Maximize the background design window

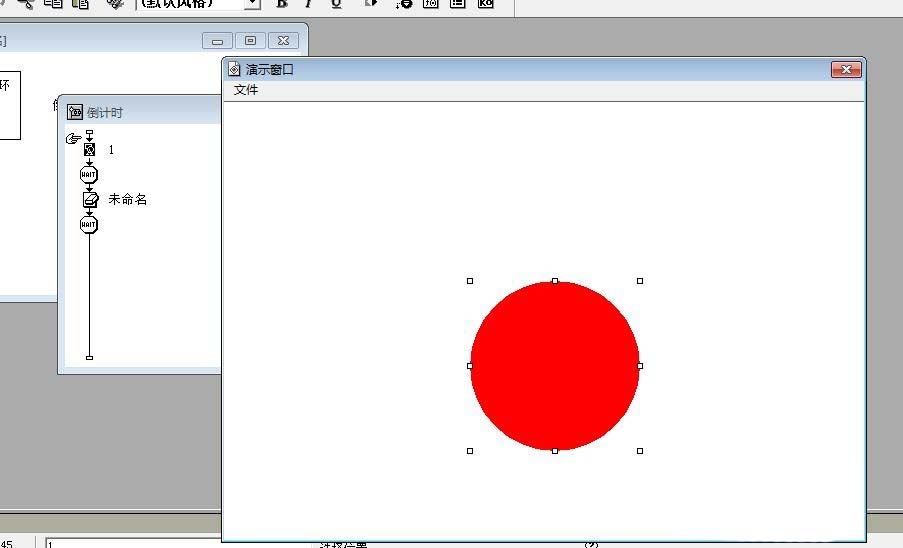pos(250,41)
